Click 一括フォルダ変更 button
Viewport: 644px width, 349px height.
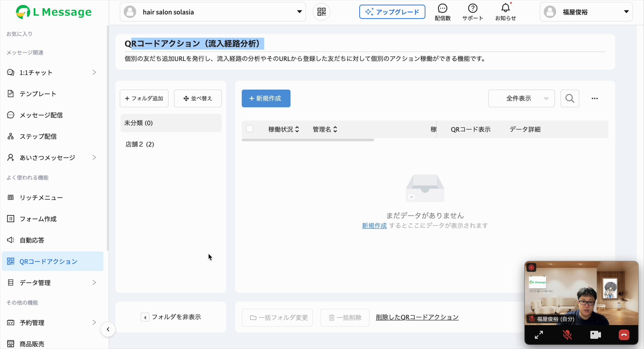click(277, 318)
